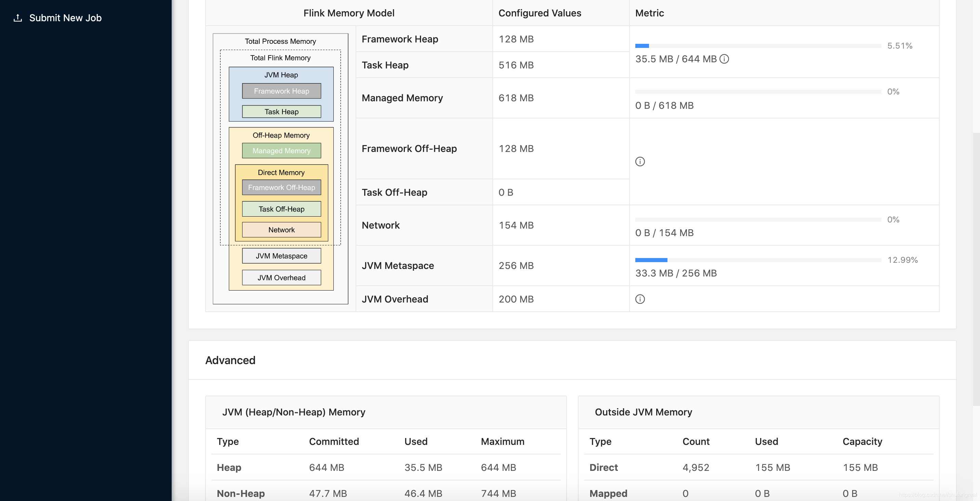The height and width of the screenshot is (501, 980).
Task: Click the Submit New Job upload icon
Action: [17, 18]
